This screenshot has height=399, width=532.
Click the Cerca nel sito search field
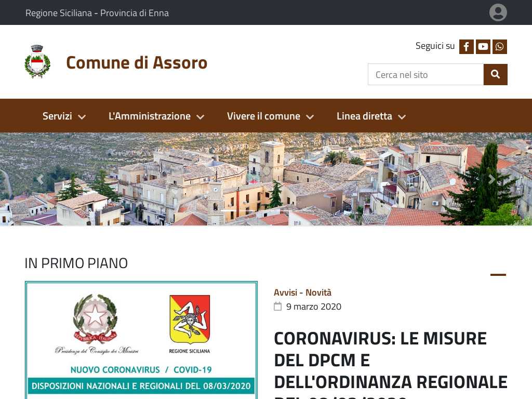click(x=425, y=74)
